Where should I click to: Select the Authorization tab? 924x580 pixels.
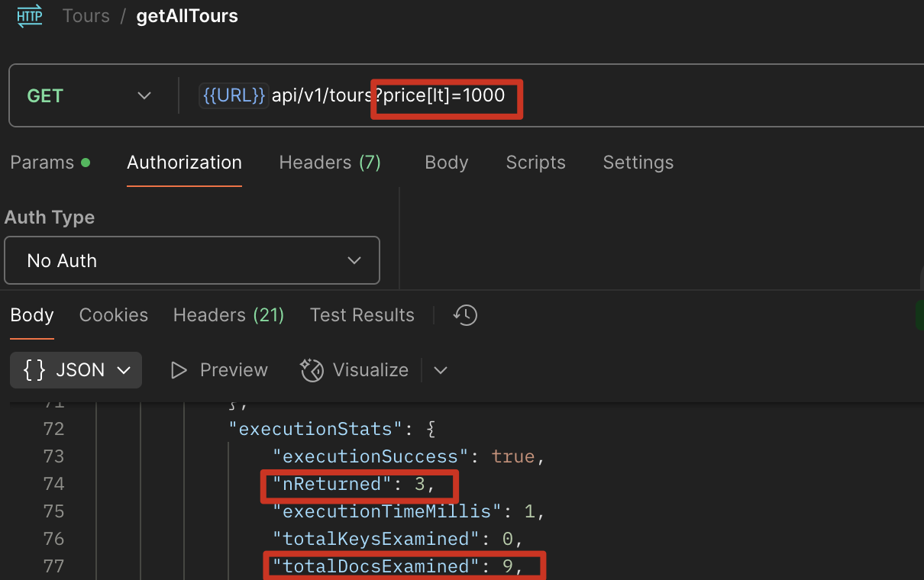pos(184,163)
